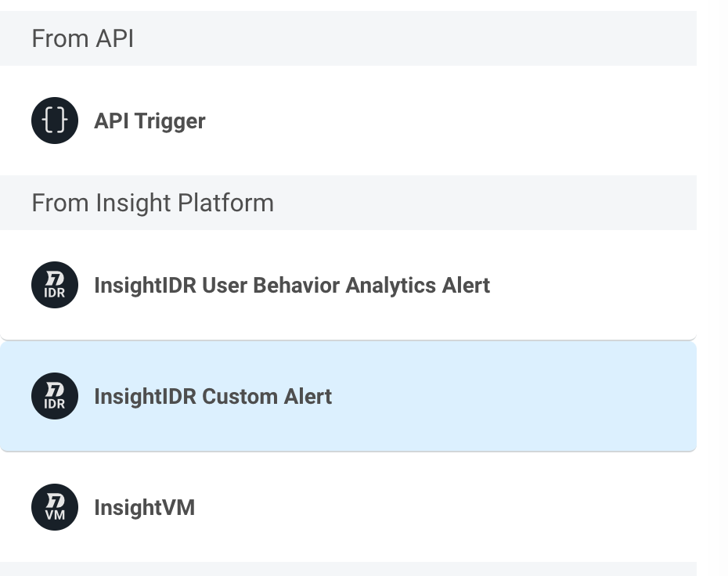
Task: Click the From Insight Platform section header
Action: [153, 203]
